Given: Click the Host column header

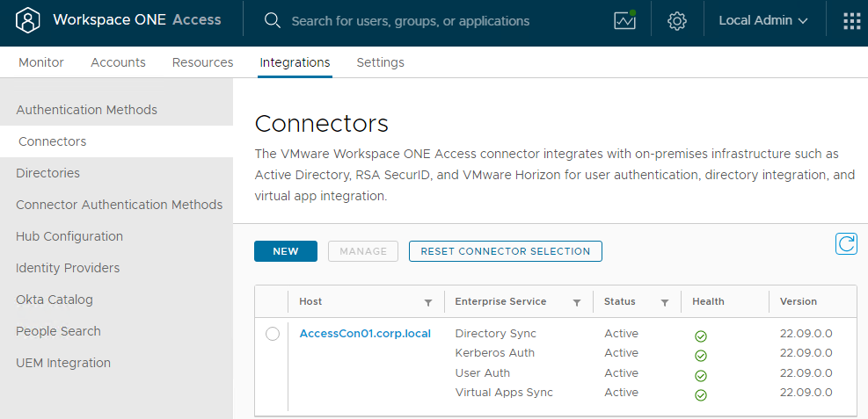Looking at the screenshot, I should [310, 301].
